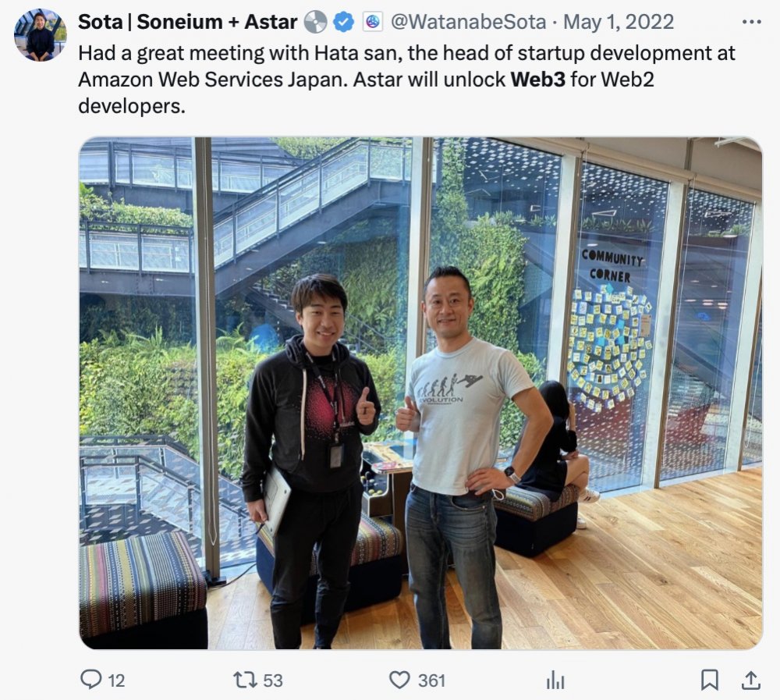
Task: View post analytics bar chart icon
Action: [x=555, y=680]
